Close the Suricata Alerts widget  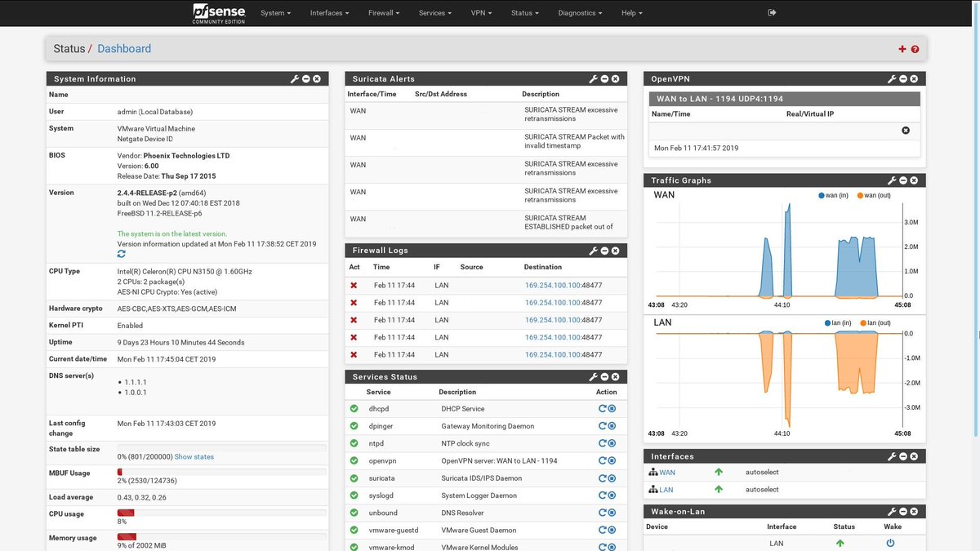pyautogui.click(x=615, y=79)
